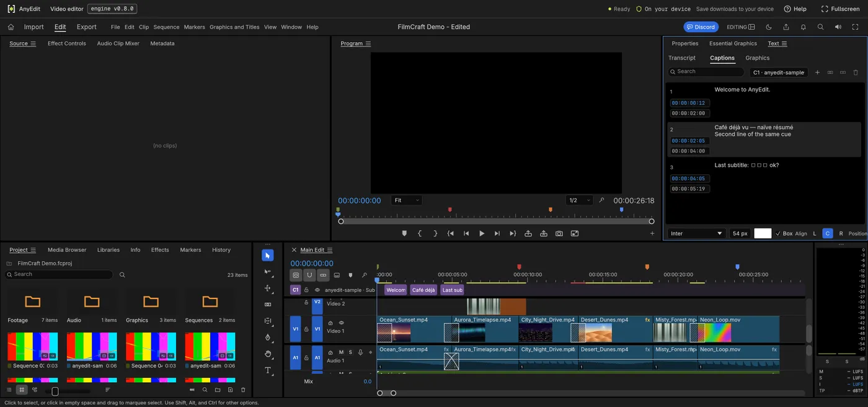The image size is (868, 407).
Task: Solo the Audio 1 track
Action: pos(350,352)
